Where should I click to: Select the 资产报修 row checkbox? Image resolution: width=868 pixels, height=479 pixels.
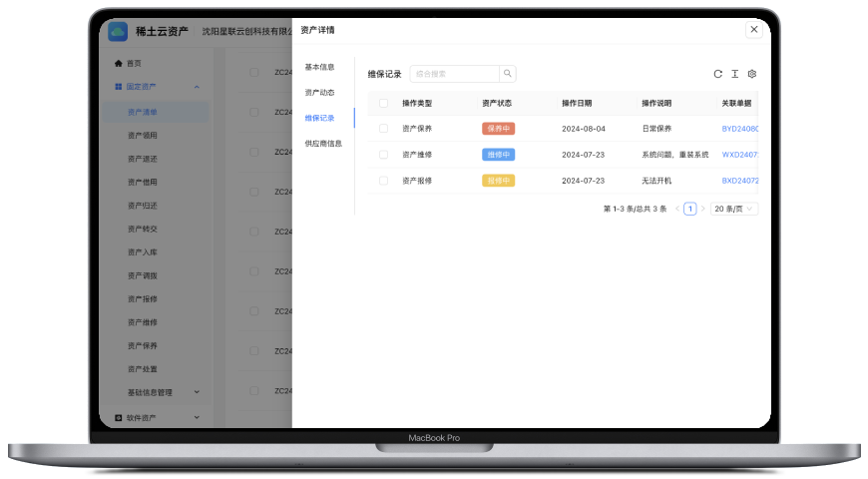[x=383, y=181]
